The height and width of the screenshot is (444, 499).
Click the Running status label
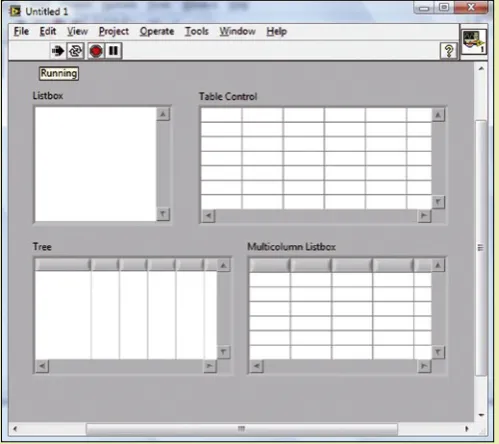pos(59,73)
